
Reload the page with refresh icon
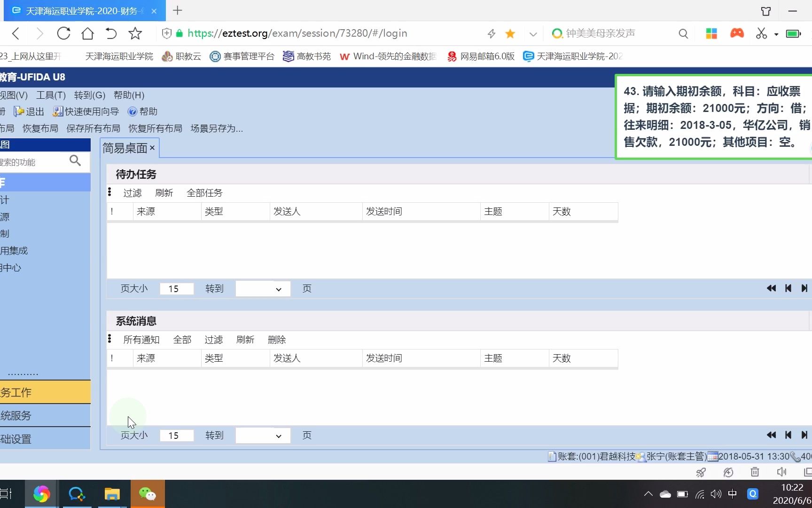point(63,33)
